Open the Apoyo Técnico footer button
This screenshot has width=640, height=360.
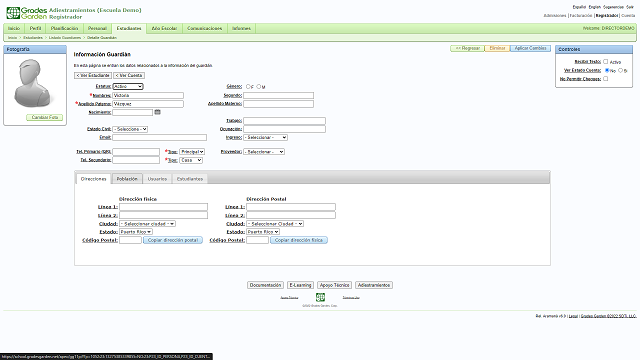tap(334, 285)
